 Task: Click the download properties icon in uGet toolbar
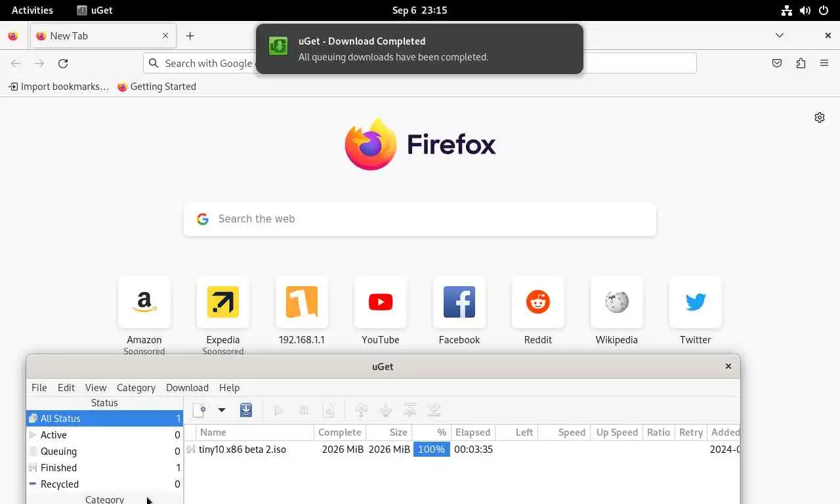(x=329, y=410)
